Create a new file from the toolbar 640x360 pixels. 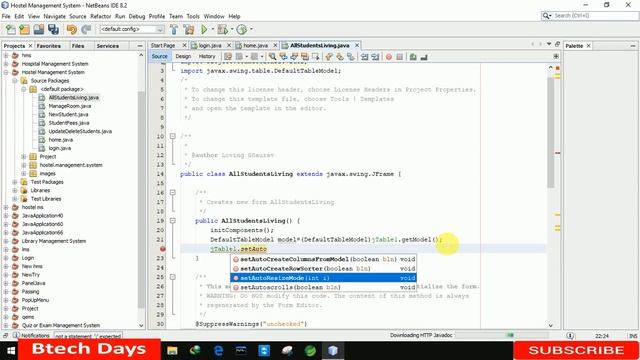point(11,29)
